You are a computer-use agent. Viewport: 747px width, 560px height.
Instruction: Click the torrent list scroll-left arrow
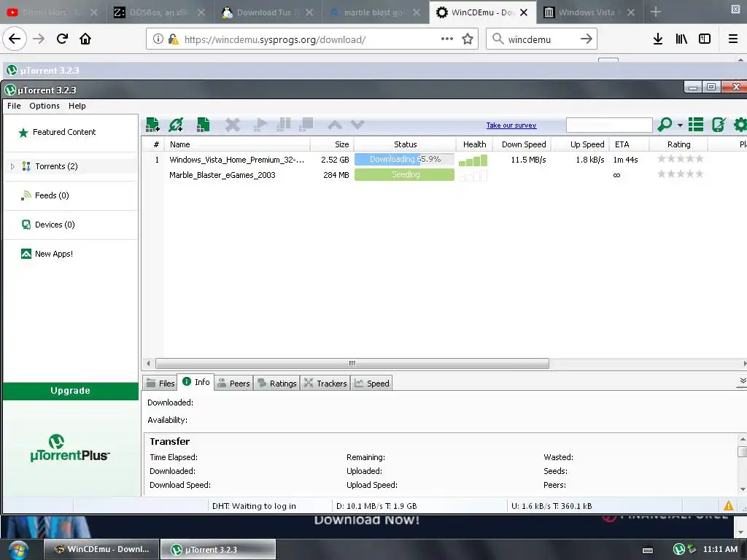coord(148,363)
